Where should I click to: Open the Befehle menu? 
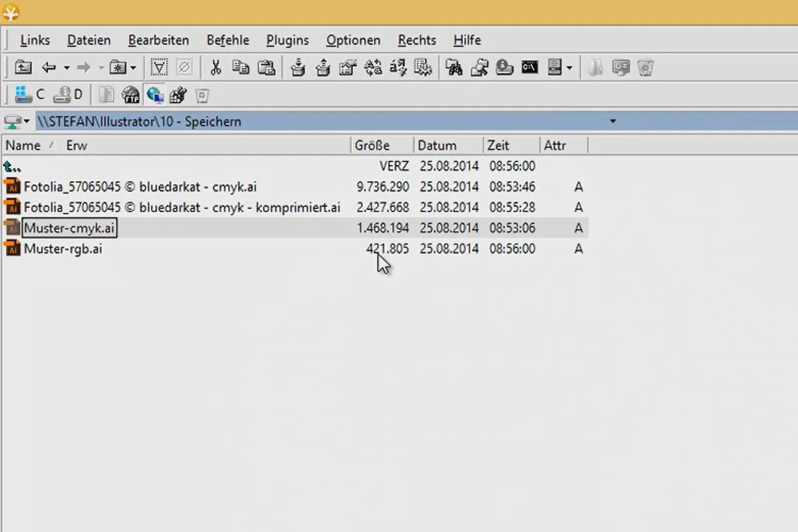pos(227,40)
